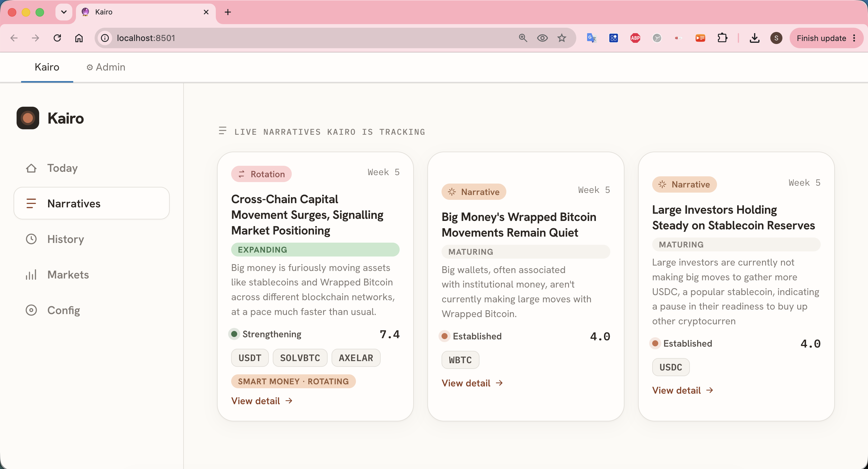Click the USDT token chip
The image size is (868, 469).
tap(250, 358)
